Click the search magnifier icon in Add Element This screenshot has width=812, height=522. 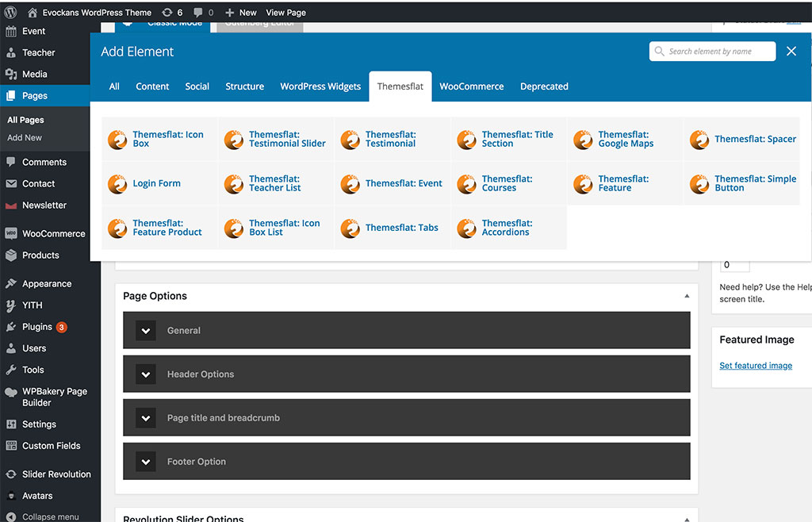coord(659,52)
